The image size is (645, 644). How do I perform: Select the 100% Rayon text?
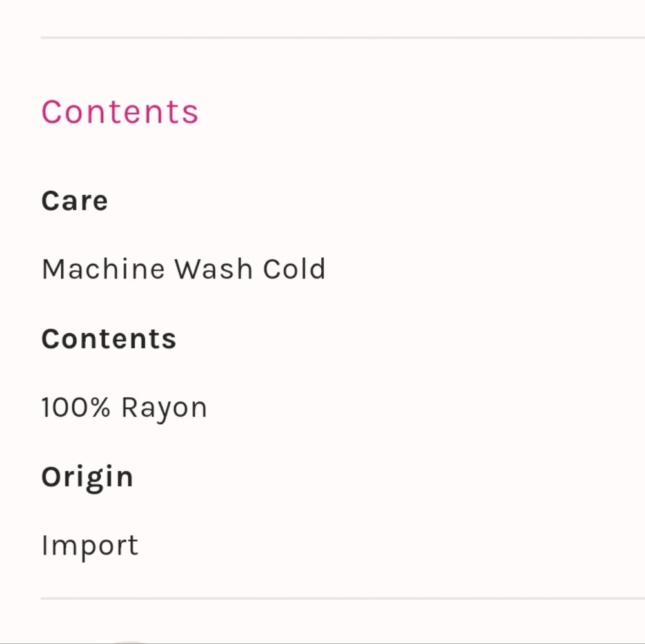124,407
